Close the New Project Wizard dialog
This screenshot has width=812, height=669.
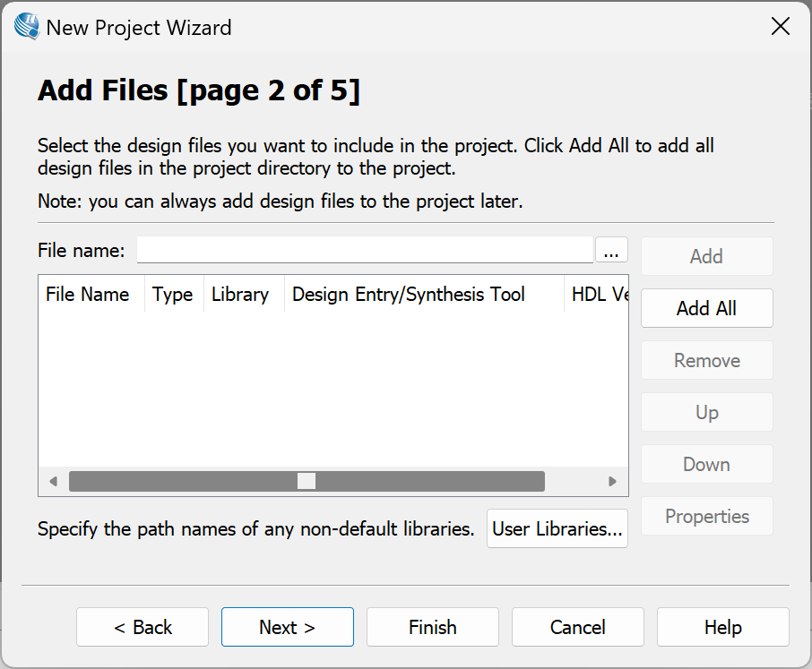[780, 27]
